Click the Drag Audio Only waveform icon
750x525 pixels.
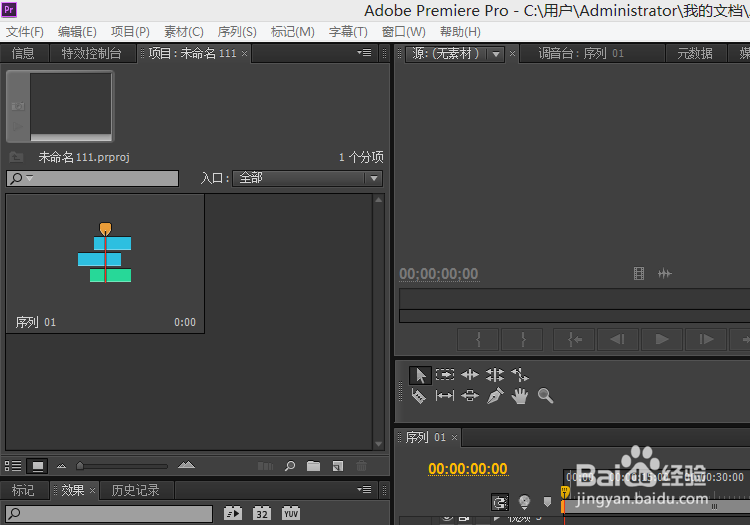(664, 273)
